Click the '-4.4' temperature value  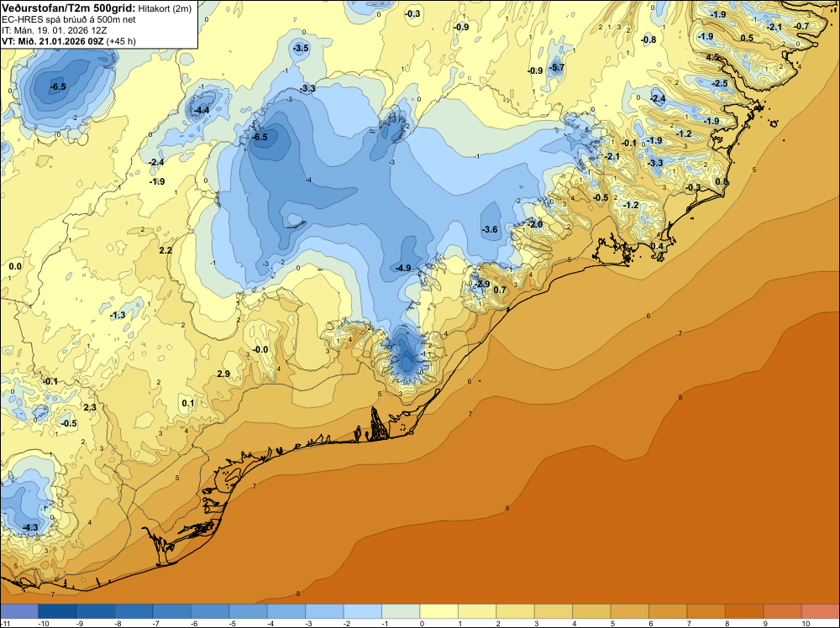(x=201, y=110)
